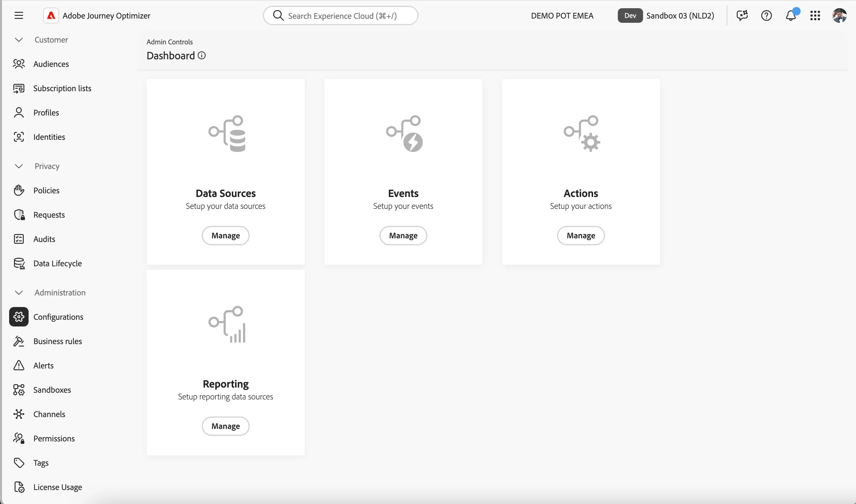
Task: Click the Admin Controls breadcrumb
Action: [169, 42]
